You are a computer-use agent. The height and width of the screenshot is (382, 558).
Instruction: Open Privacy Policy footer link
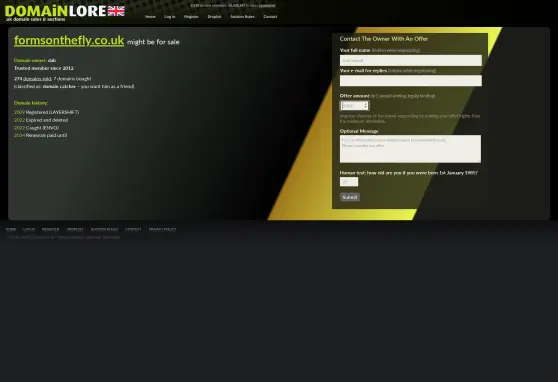[162, 230]
